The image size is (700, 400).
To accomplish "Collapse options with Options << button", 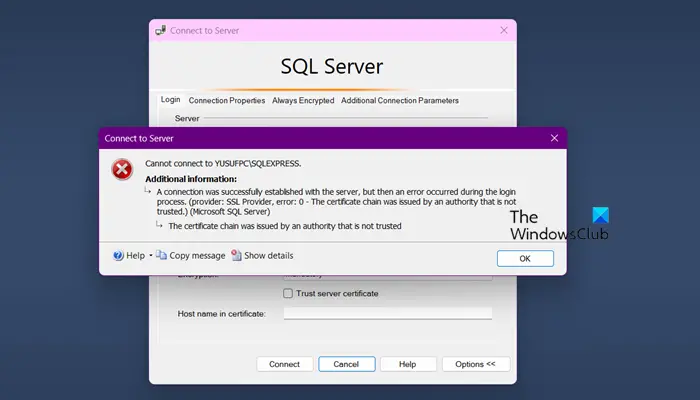I will tap(476, 364).
